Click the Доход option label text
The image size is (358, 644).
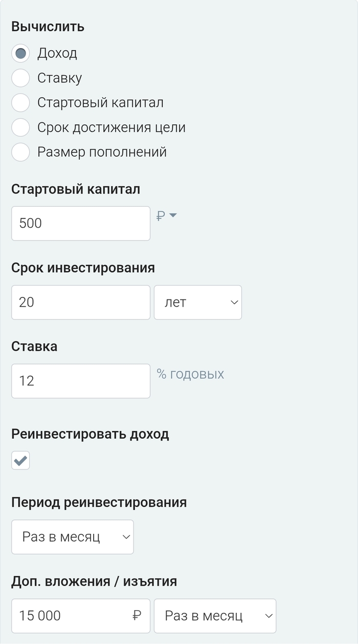tap(57, 53)
